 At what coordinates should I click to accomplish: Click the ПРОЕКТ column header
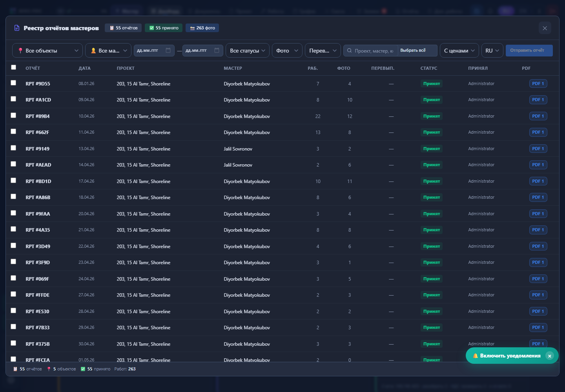pyautogui.click(x=126, y=68)
